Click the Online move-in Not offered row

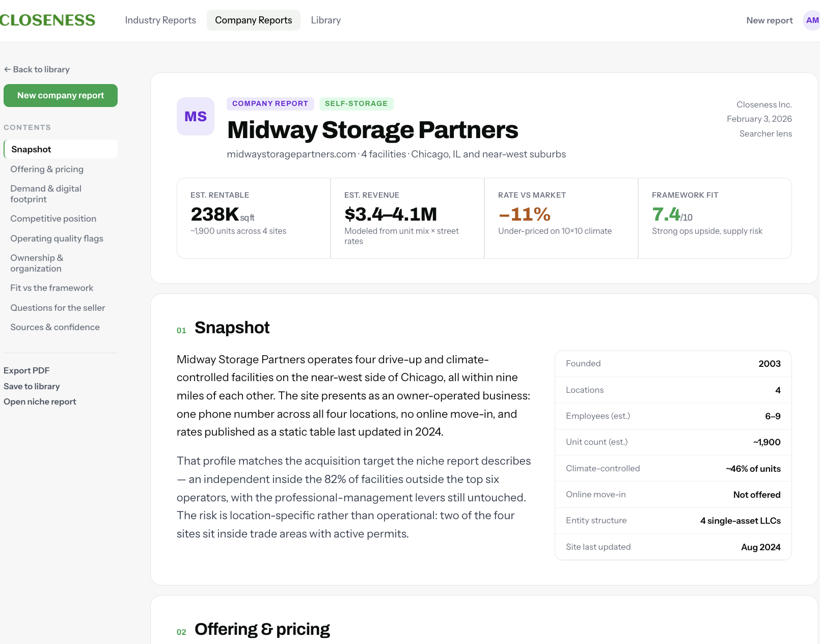pos(673,495)
